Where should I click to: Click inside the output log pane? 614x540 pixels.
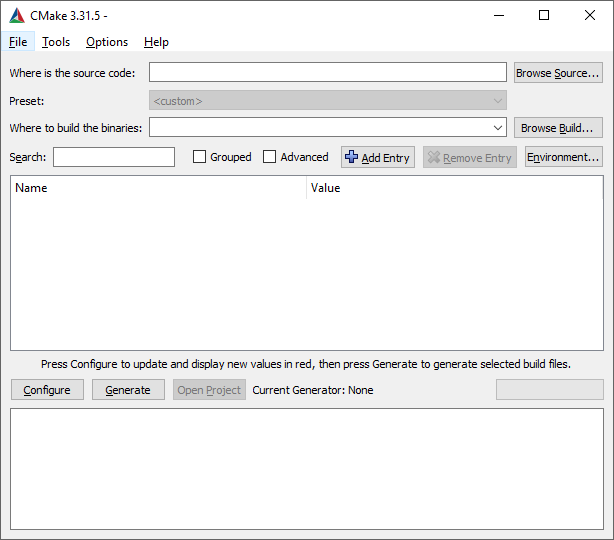click(307, 467)
